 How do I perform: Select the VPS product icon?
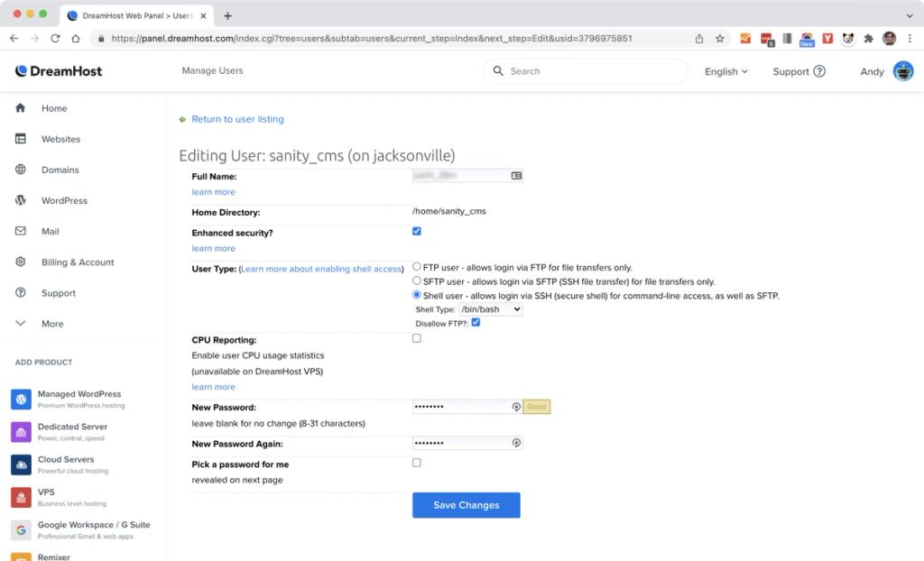(x=22, y=497)
